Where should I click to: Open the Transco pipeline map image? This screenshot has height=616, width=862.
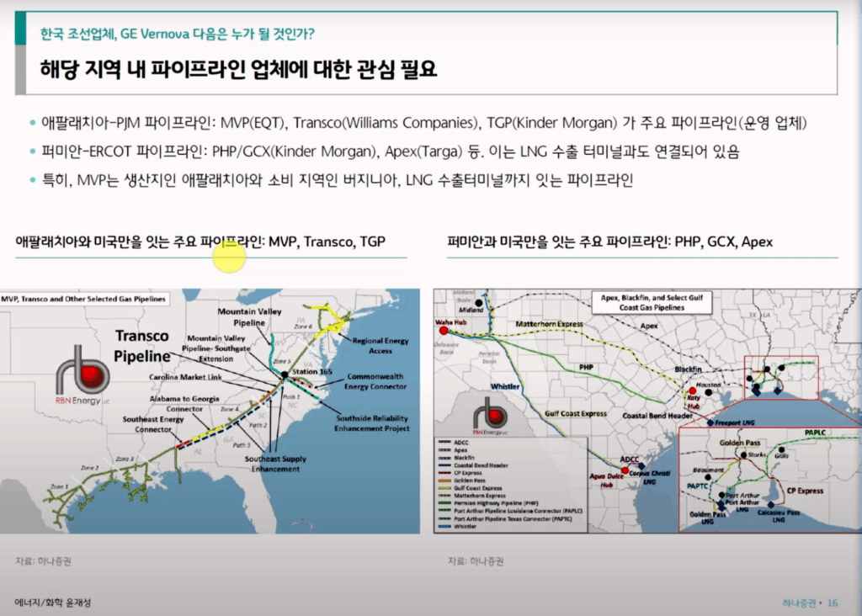point(210,411)
